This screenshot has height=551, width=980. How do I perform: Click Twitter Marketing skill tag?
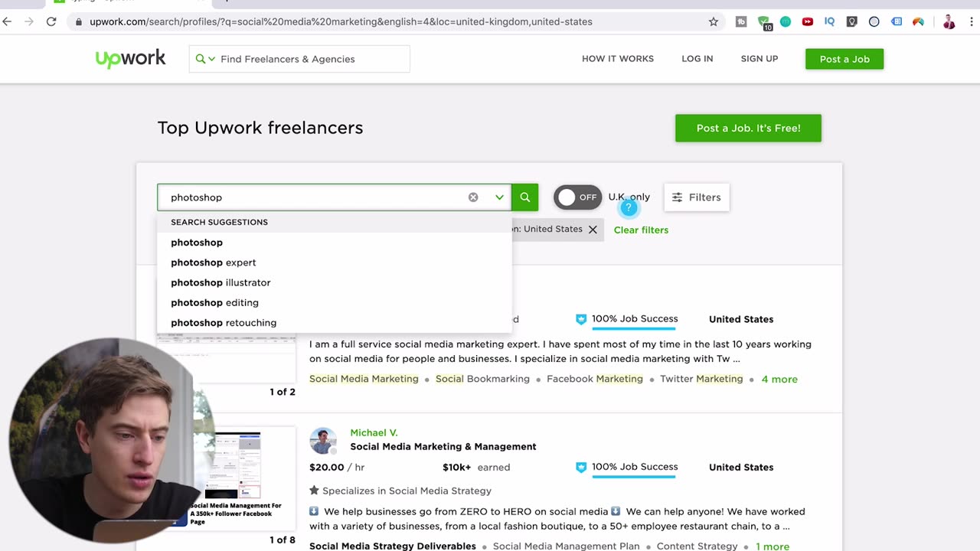point(701,379)
